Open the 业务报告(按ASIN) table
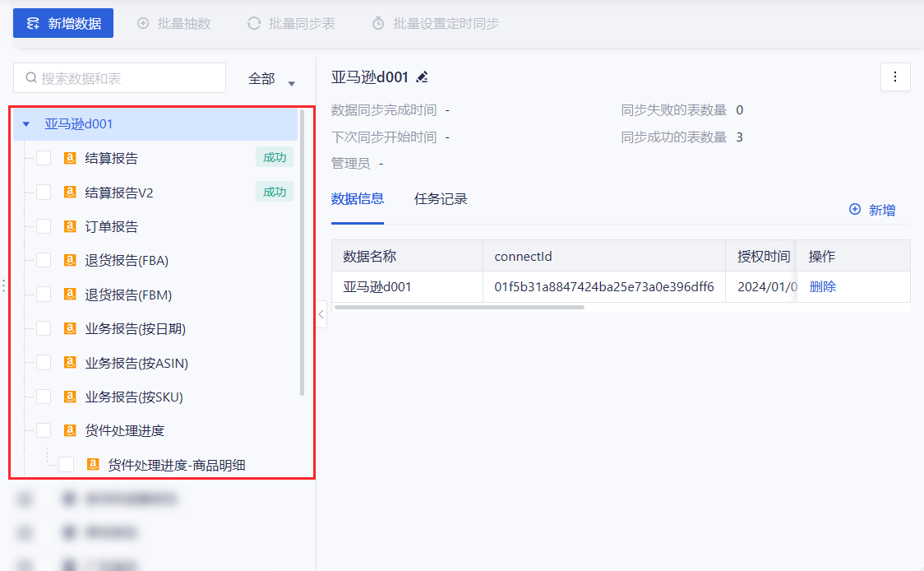The image size is (924, 571). coord(136,363)
